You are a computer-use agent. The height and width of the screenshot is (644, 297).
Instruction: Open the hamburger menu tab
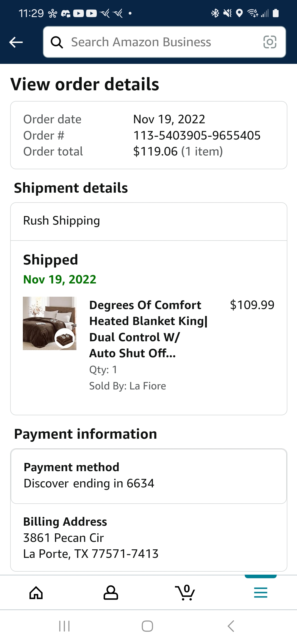coord(261,593)
